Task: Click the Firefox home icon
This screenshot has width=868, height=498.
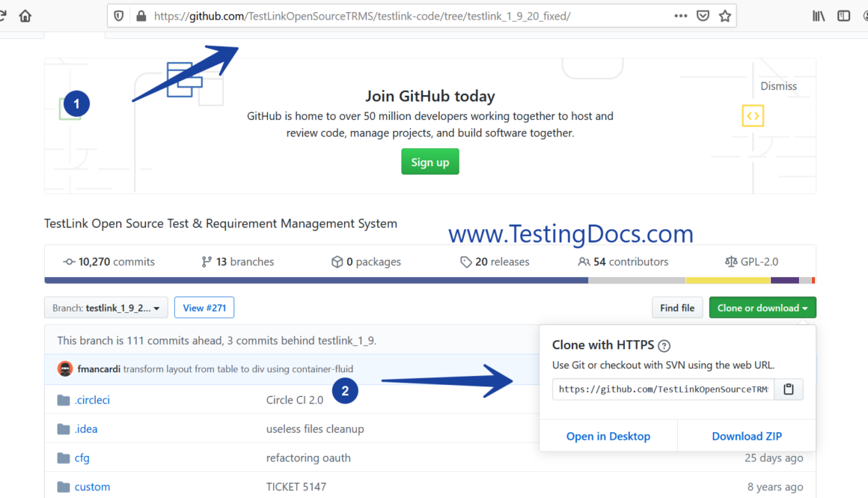Action: coord(25,16)
